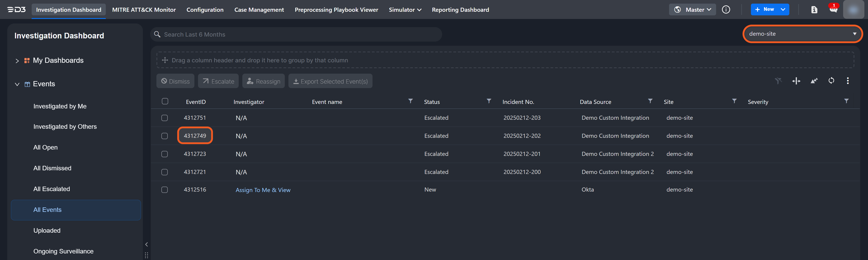Viewport: 868px width, 260px height.
Task: Toggle the select-all header checkbox
Action: (165, 101)
